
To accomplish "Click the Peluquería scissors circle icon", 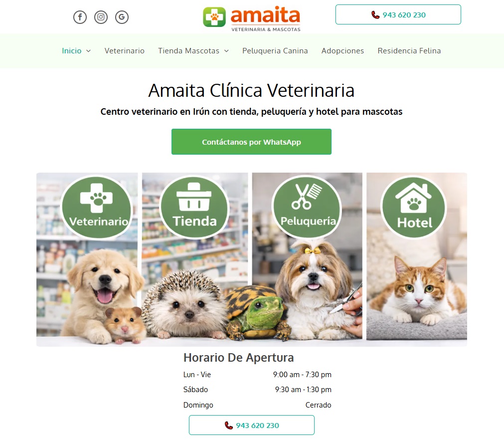I will [307, 206].
